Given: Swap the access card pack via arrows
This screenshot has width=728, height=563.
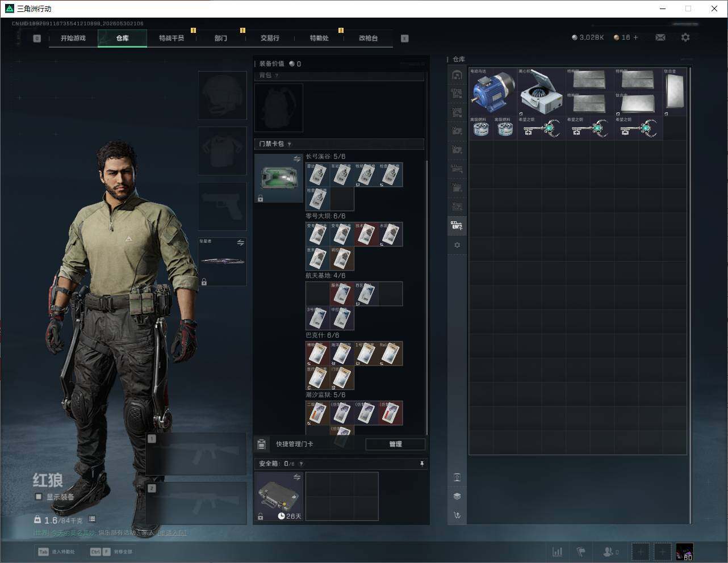Looking at the screenshot, I should click(296, 159).
